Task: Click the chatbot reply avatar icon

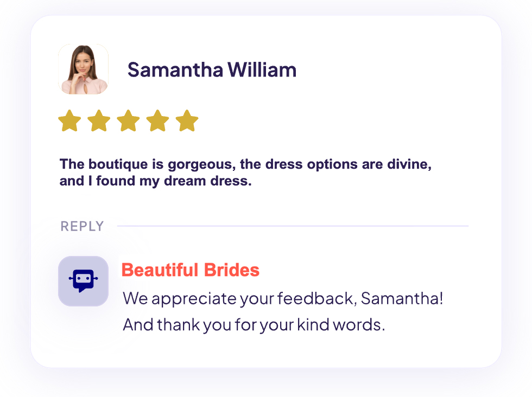Action: [83, 281]
